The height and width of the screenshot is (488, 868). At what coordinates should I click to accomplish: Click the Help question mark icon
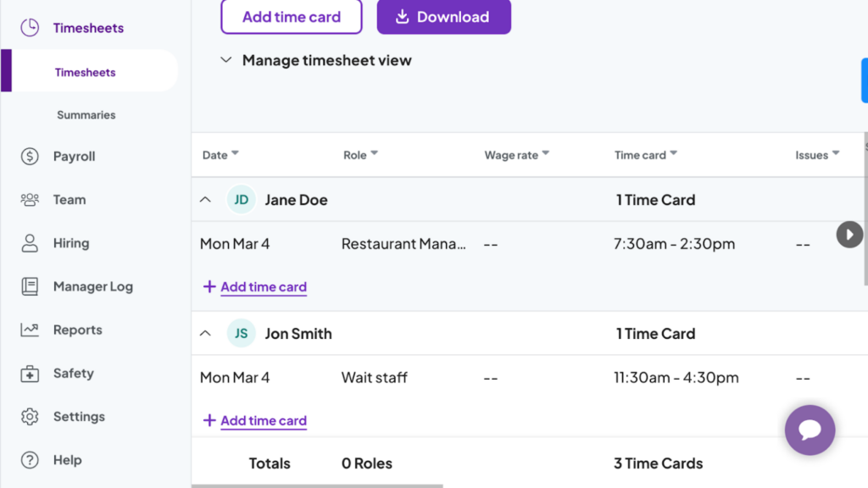pos(29,460)
